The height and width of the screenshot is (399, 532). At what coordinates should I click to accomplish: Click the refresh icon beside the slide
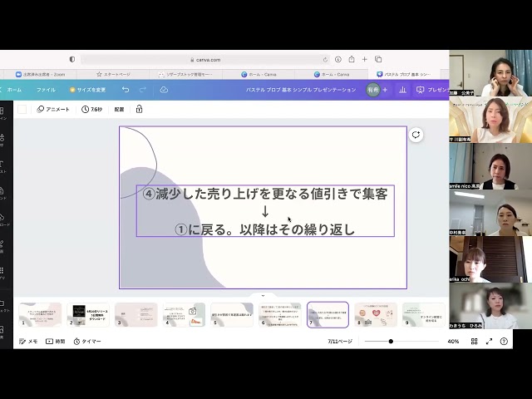pos(416,135)
